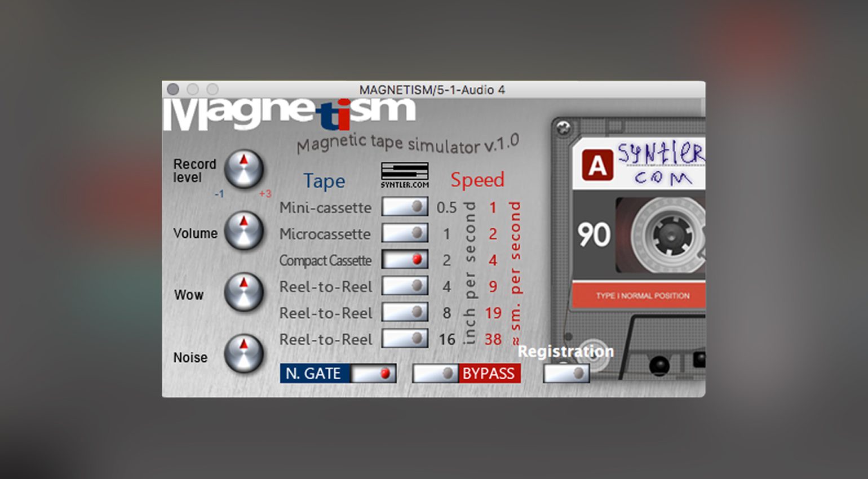Click the Magnetic tape simulator v.1.0 text

[x=408, y=144]
